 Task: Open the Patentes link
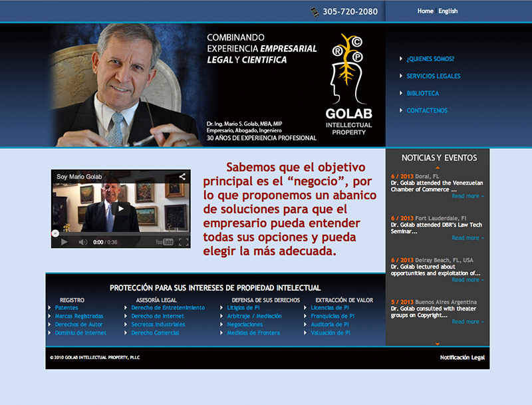pos(66,308)
